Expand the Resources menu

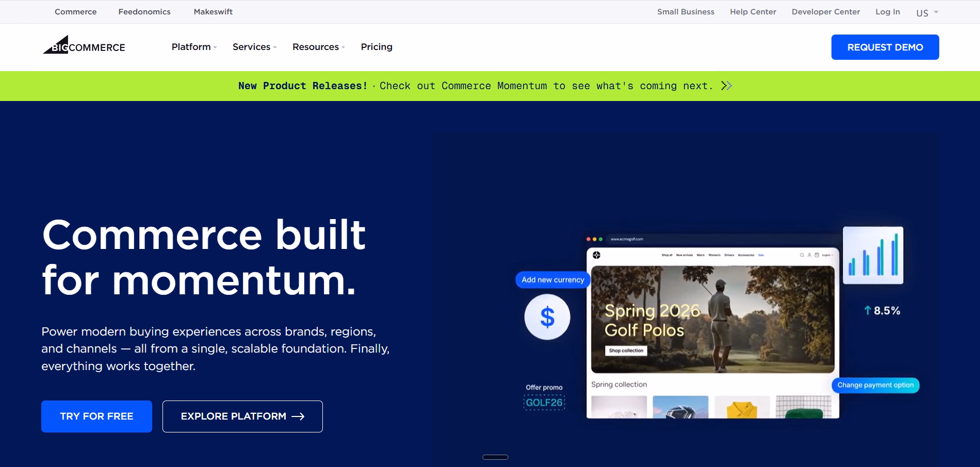(x=318, y=47)
